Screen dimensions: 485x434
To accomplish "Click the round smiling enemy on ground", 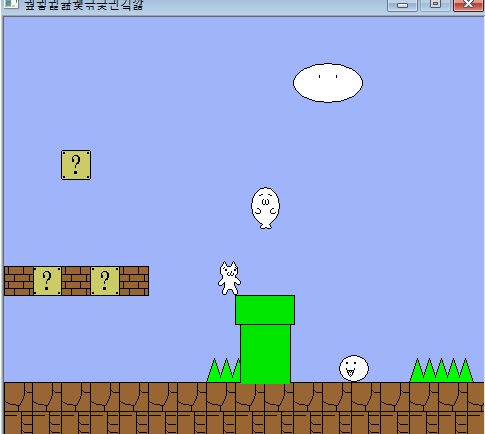I will tap(354, 368).
